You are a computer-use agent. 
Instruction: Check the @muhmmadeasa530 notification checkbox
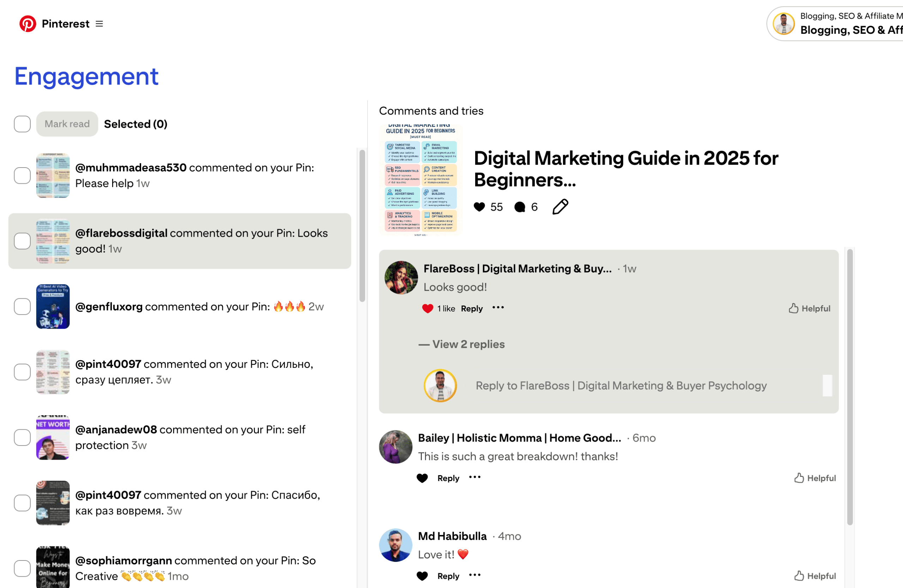click(x=22, y=176)
